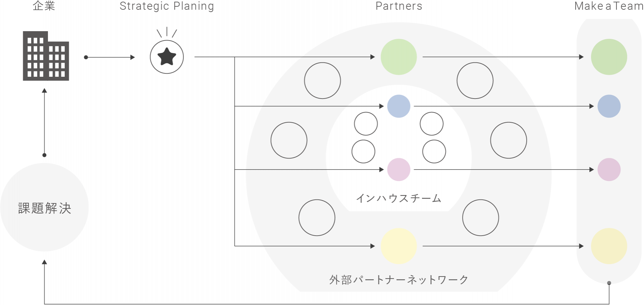Select the blue circle in Make a Team

(x=609, y=106)
